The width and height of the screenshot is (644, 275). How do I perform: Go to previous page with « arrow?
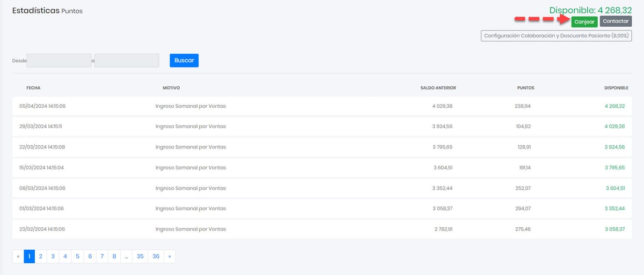pos(18,257)
